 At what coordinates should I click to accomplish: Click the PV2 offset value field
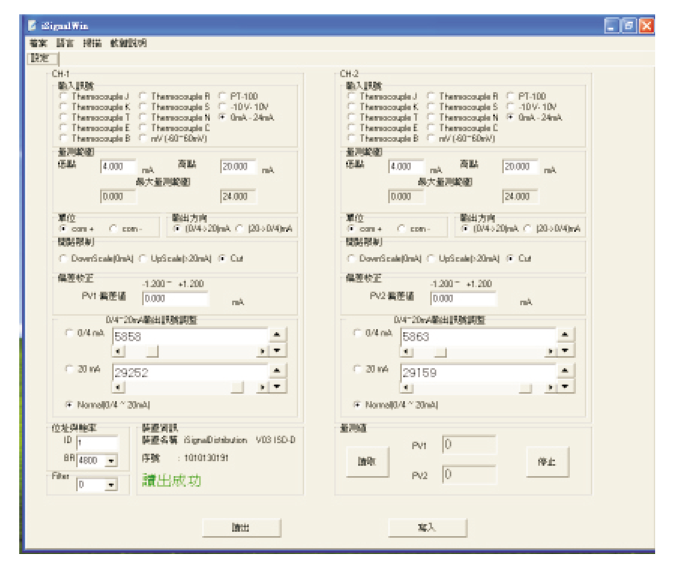(463, 298)
